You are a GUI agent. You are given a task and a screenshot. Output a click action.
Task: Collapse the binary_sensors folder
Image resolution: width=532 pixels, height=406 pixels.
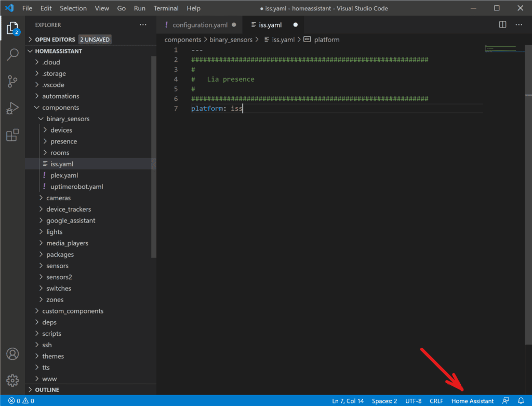[x=91, y=119]
